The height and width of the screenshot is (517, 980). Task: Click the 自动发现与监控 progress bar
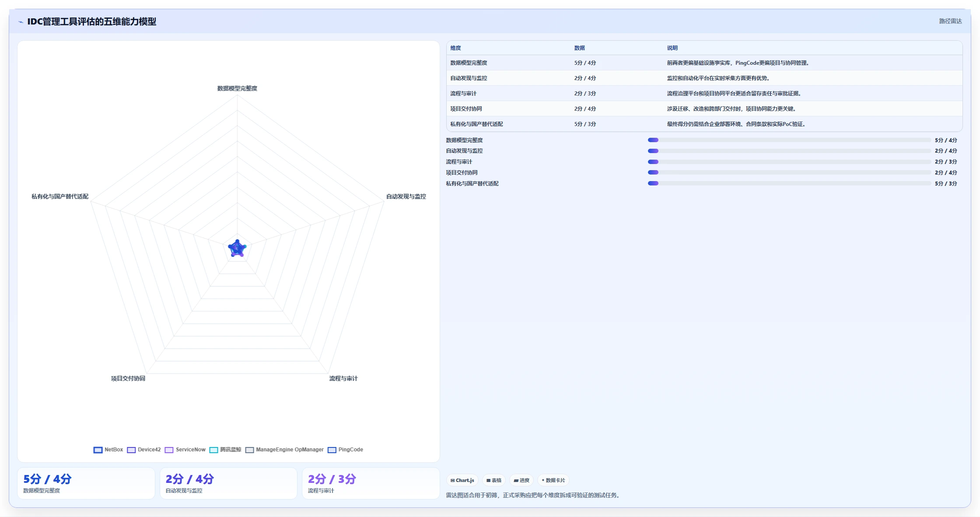tap(789, 151)
